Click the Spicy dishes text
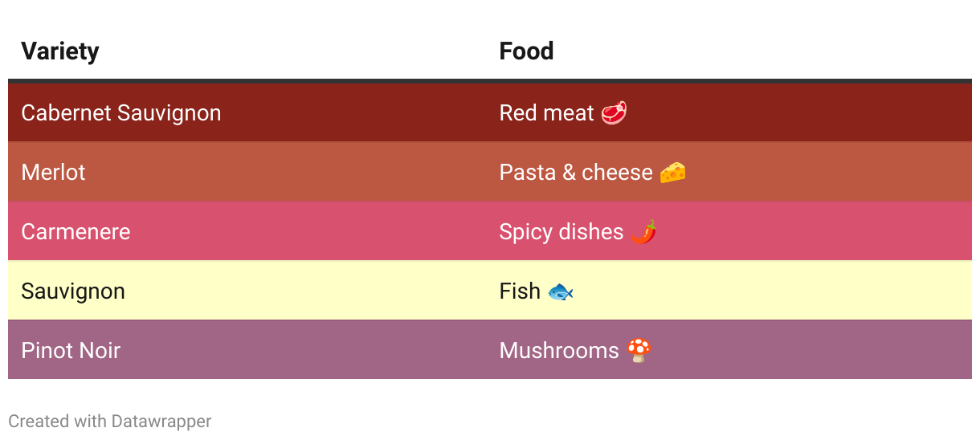The width and height of the screenshot is (980, 440). [561, 231]
